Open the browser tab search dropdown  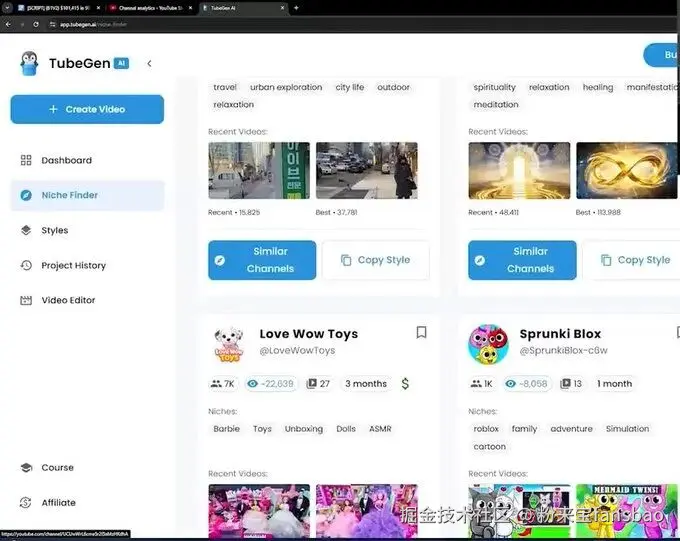7,8
